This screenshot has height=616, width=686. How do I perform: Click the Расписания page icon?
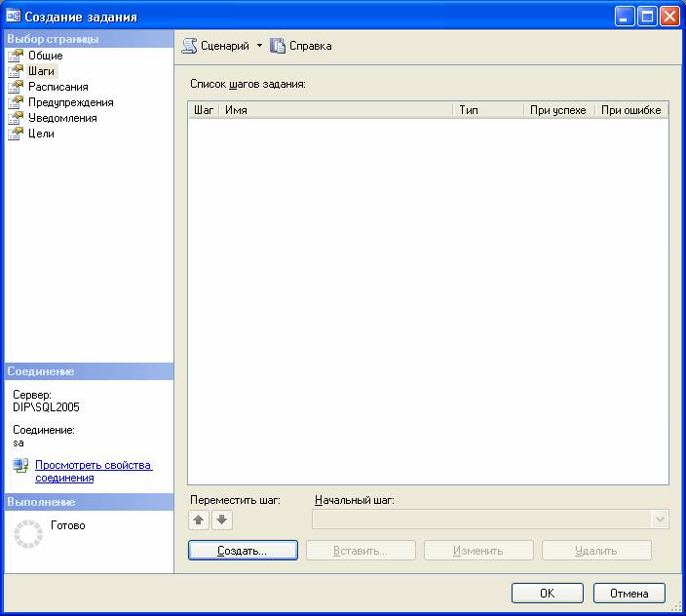[x=16, y=87]
